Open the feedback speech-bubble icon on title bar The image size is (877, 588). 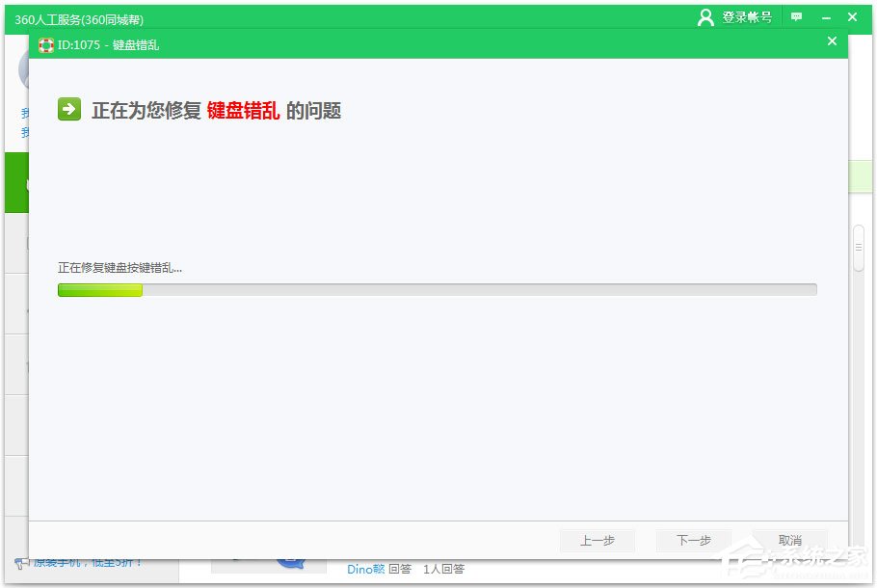click(795, 17)
